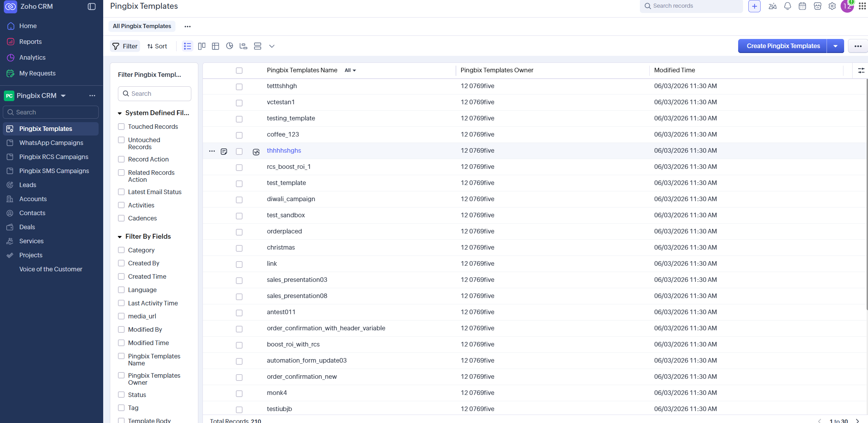Collapse System Defined Filters section
868x423 pixels.
(120, 113)
